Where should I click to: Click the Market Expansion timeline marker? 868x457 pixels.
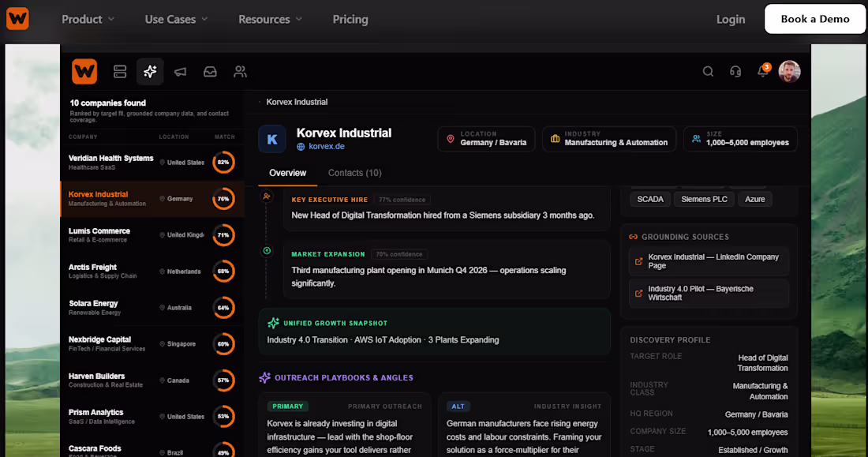tap(267, 251)
